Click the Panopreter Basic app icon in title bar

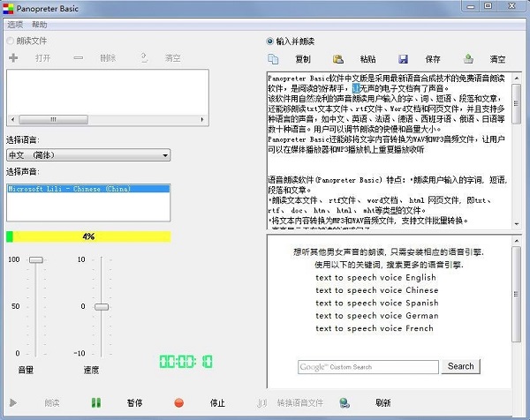coord(8,9)
